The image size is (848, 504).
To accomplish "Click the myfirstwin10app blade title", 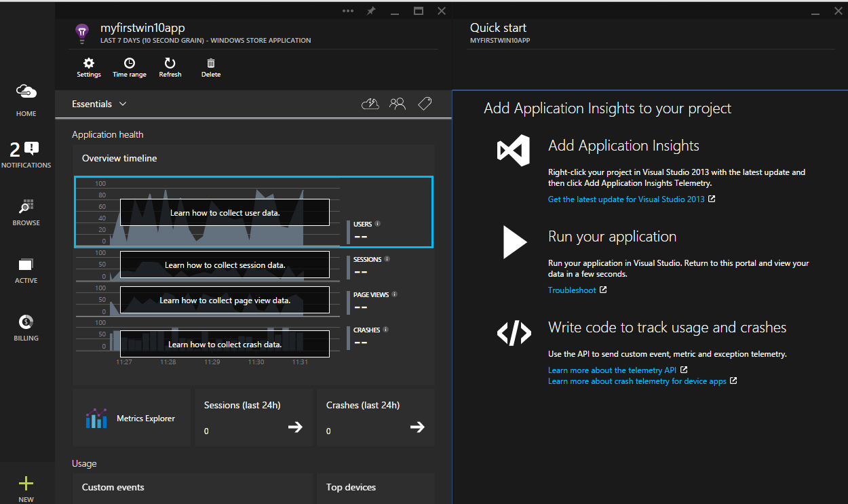I will (x=142, y=28).
